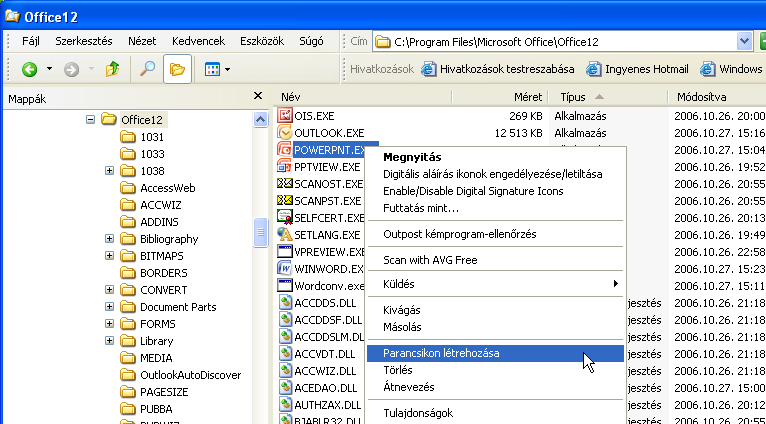Select the PAGESIZE folder icon

[x=128, y=392]
